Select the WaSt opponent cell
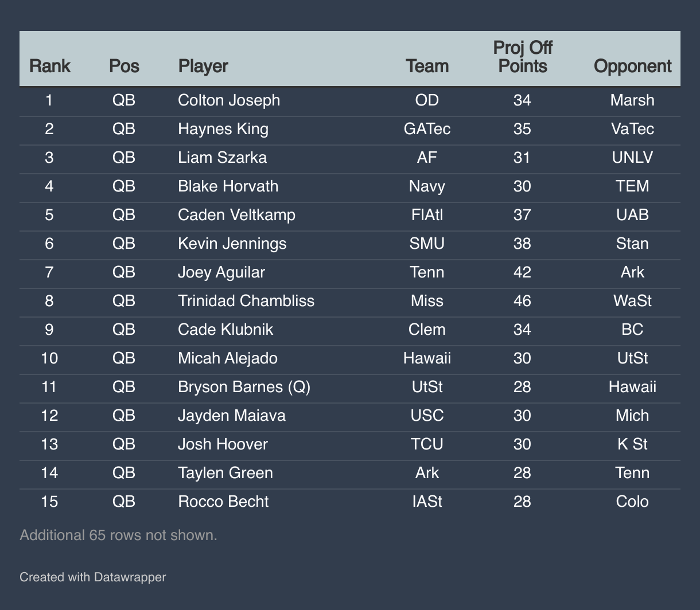The image size is (700, 610). click(632, 301)
